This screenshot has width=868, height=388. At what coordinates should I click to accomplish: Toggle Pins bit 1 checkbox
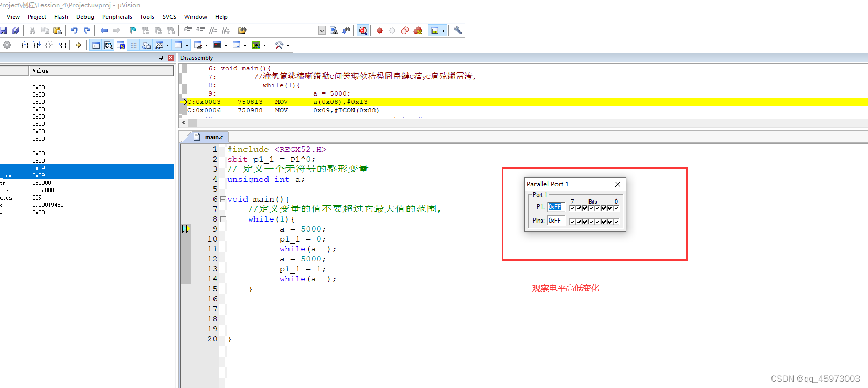point(610,222)
